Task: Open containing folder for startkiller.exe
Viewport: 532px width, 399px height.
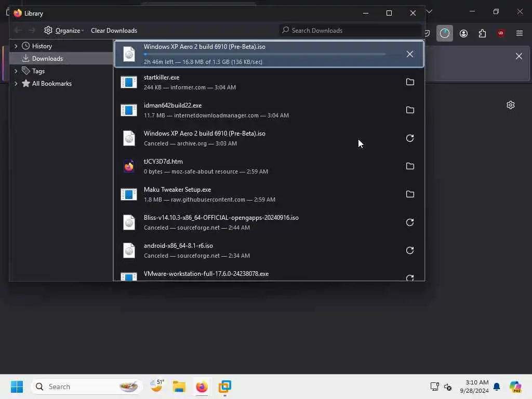Action: click(410, 82)
